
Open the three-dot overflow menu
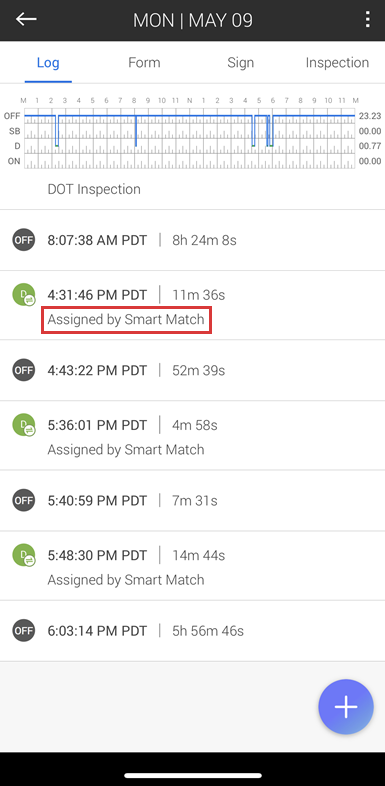(368, 20)
